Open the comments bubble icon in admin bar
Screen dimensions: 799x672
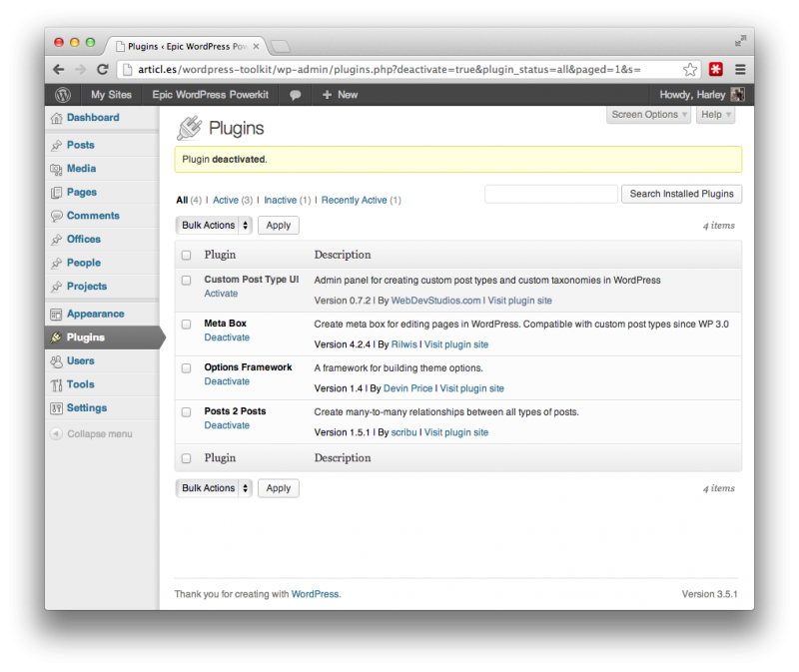[295, 95]
